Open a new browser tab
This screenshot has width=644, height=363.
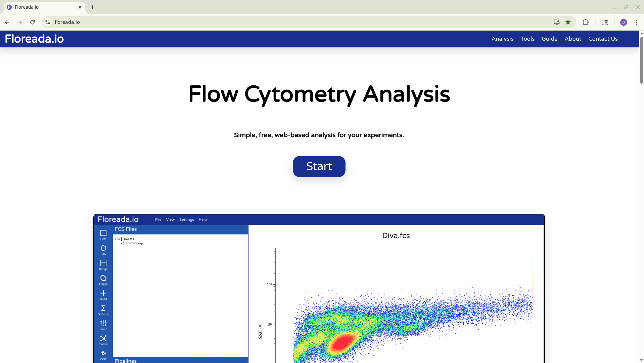click(93, 7)
